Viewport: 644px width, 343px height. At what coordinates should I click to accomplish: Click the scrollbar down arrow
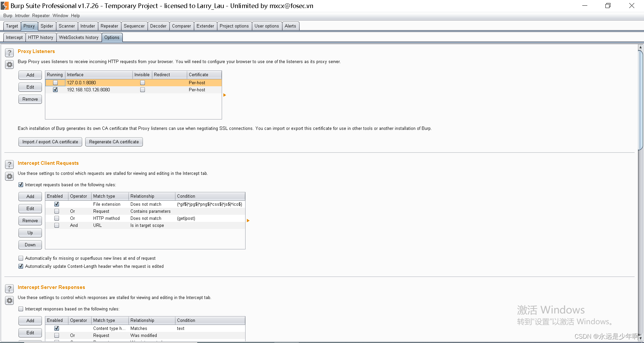pyautogui.click(x=640, y=339)
